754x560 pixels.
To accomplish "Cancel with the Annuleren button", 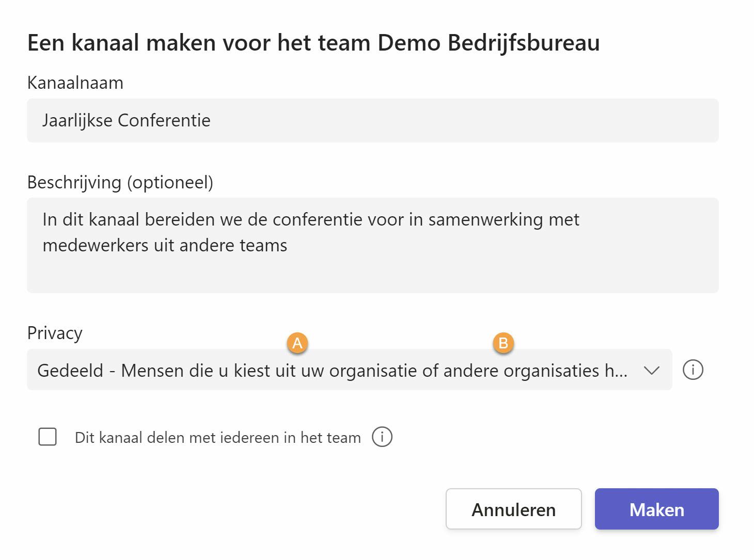I will point(513,509).
